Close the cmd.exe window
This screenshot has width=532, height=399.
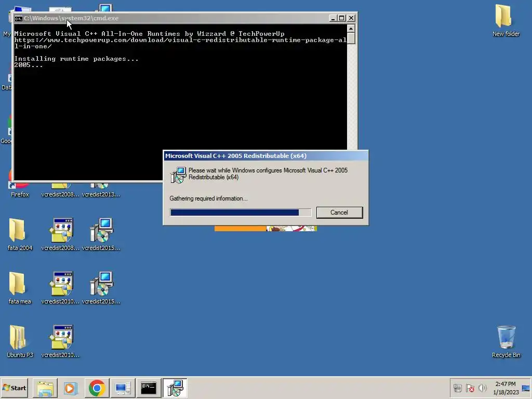point(351,18)
